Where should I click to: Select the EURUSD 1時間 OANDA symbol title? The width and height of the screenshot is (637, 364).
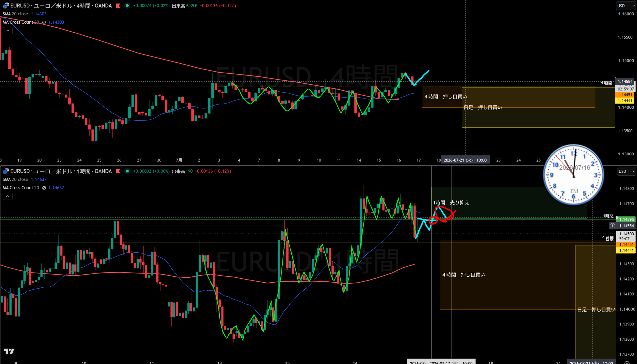coord(61,171)
